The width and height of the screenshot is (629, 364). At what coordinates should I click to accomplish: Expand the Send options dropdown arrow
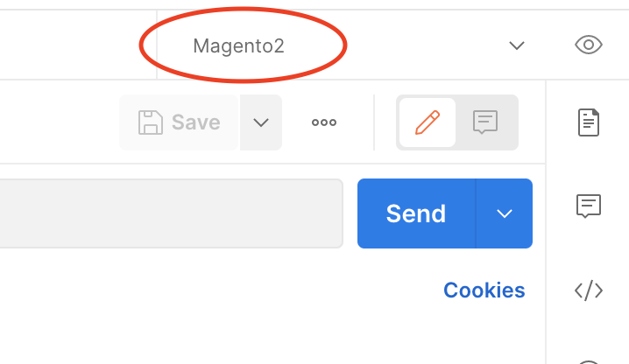click(505, 213)
